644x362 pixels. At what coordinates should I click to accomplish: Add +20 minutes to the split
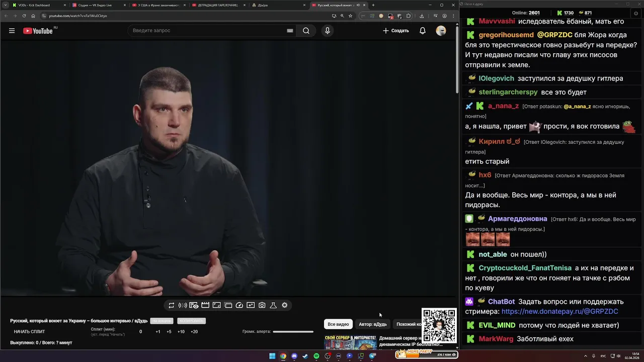click(194, 332)
